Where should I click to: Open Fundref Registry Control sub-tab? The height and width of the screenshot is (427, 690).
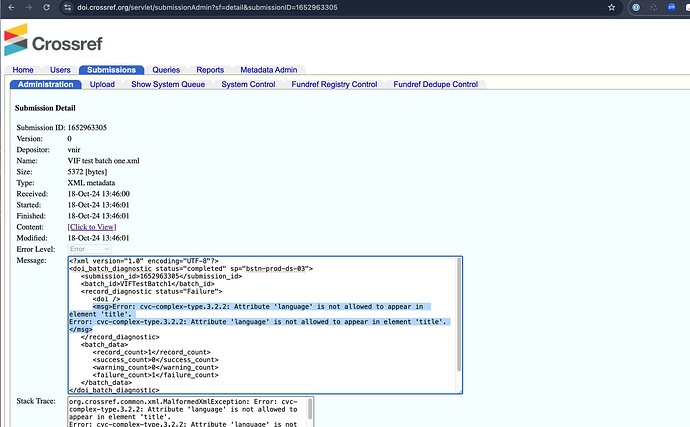tap(334, 85)
